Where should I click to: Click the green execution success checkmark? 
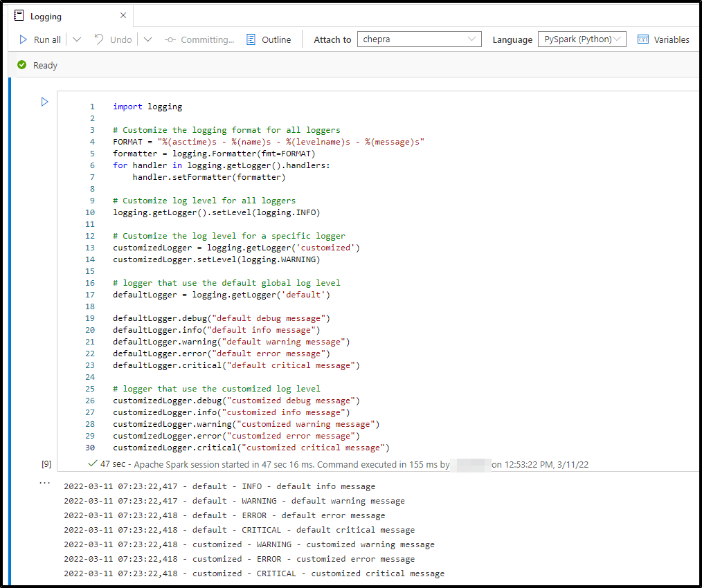pyautogui.click(x=92, y=463)
